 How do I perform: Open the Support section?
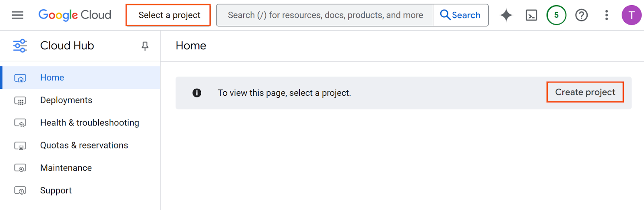pyautogui.click(x=80, y=190)
